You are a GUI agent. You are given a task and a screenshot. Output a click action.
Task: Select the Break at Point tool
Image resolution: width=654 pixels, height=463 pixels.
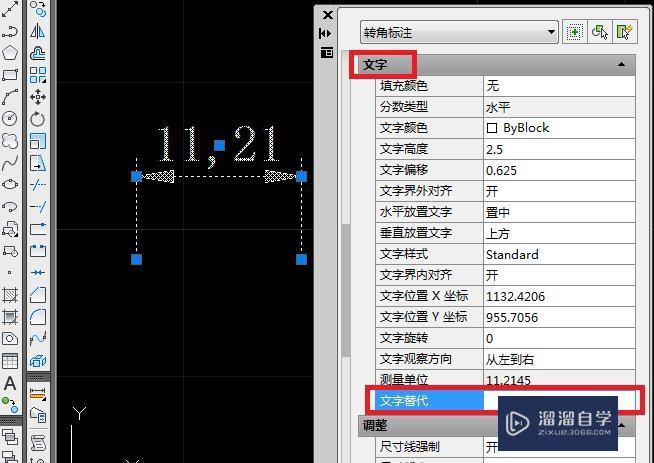point(38,229)
